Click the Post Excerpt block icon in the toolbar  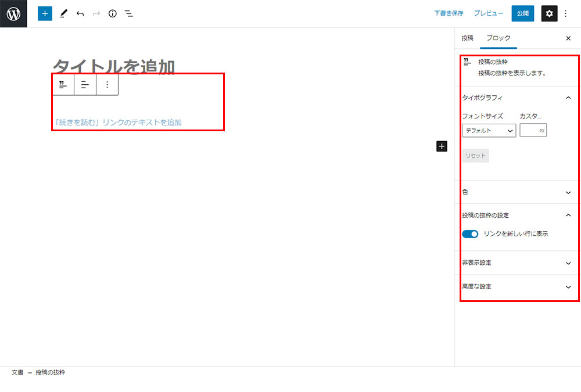point(63,84)
